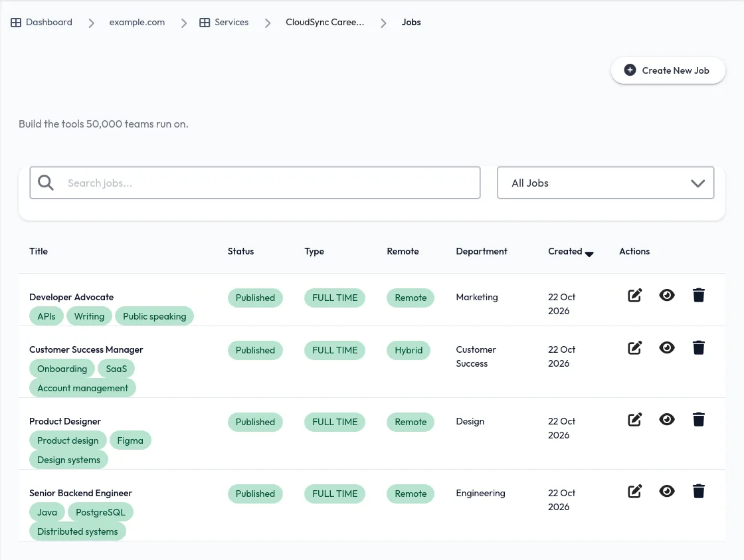Click Remote badge for Senior Backend Engineer

(411, 494)
